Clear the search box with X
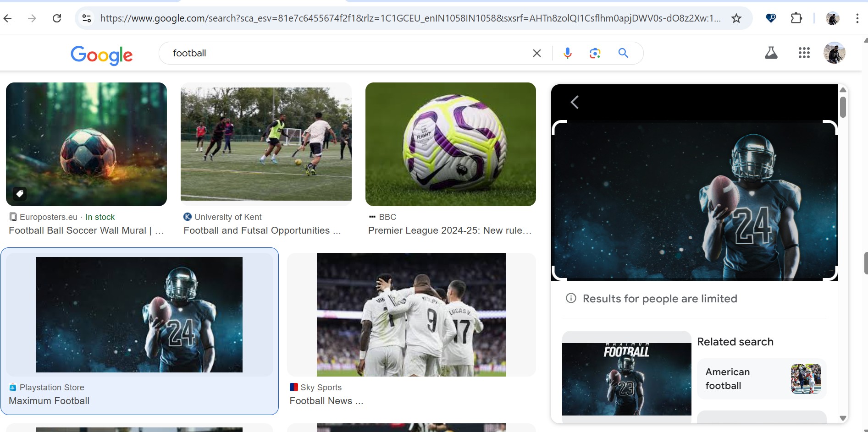This screenshot has width=868, height=432. tap(536, 53)
